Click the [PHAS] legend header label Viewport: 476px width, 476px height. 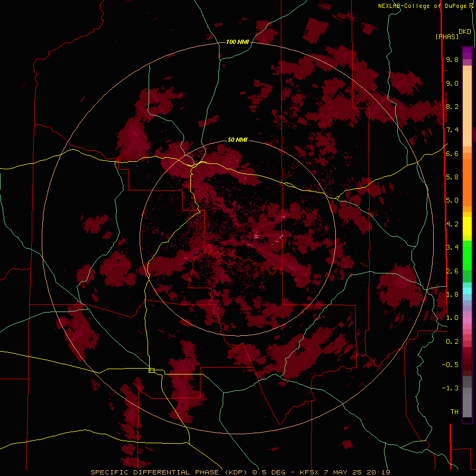tap(447, 36)
